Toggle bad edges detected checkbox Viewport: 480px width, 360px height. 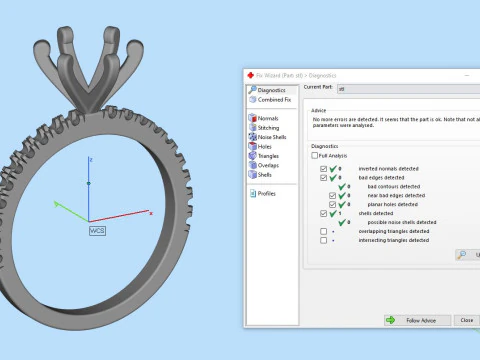[323, 178]
